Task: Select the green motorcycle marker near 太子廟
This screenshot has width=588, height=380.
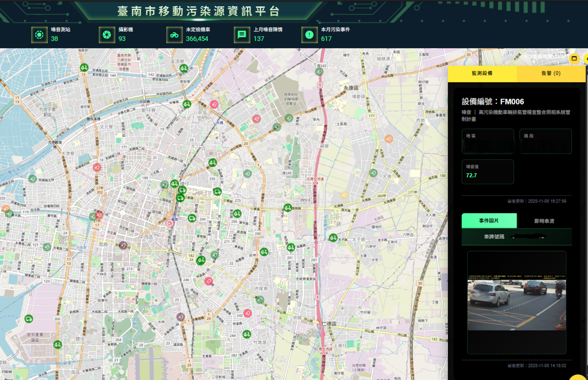Action: (x=333, y=238)
